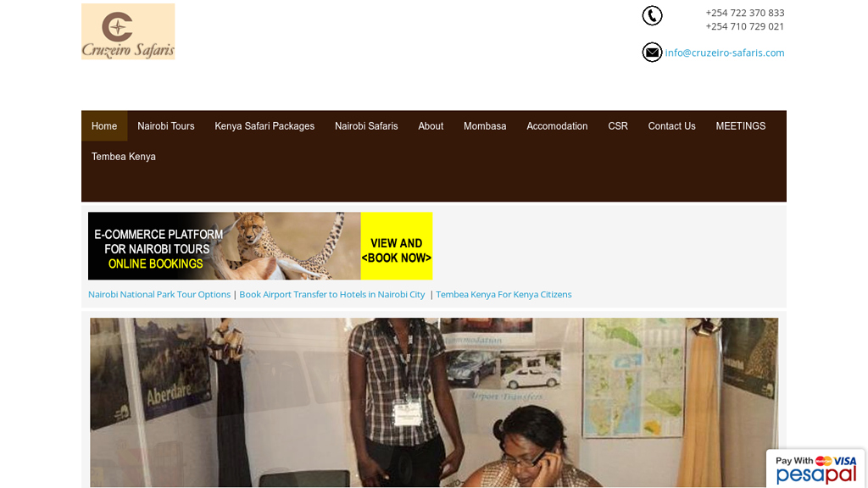The image size is (868, 488).
Task: Select the MEETINGS menu item
Action: tap(741, 125)
